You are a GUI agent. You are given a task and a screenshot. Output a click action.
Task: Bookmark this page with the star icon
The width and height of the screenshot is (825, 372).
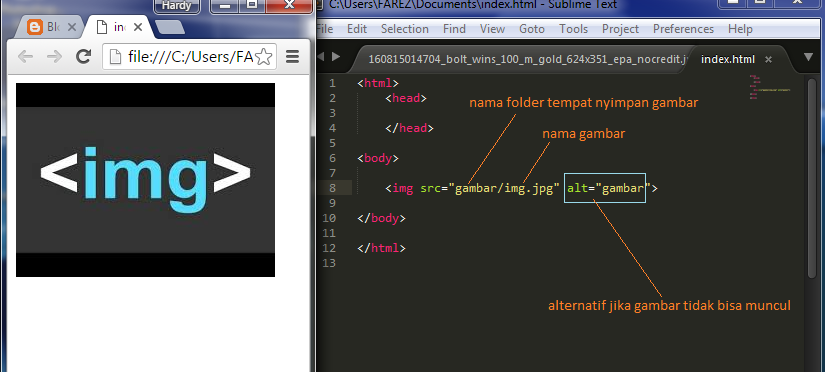(x=264, y=56)
